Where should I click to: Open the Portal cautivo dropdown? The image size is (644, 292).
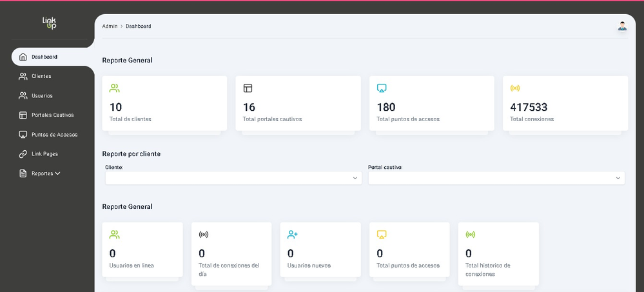[496, 178]
